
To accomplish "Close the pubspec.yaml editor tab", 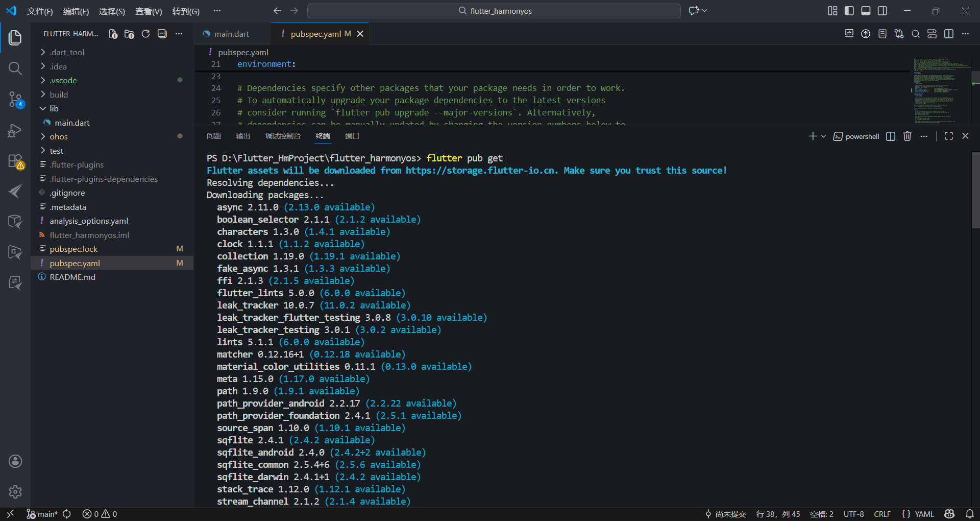I will (x=360, y=34).
